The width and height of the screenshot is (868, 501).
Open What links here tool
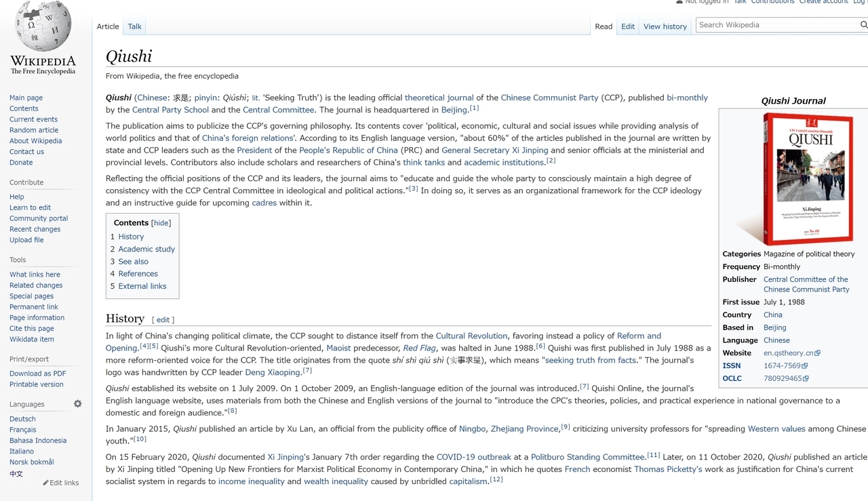coord(35,275)
